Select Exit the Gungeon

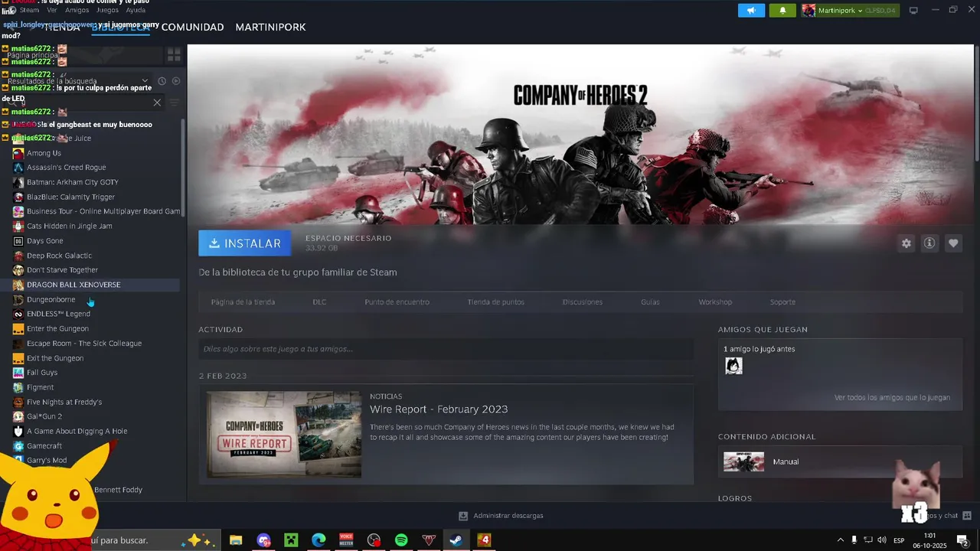tap(55, 358)
